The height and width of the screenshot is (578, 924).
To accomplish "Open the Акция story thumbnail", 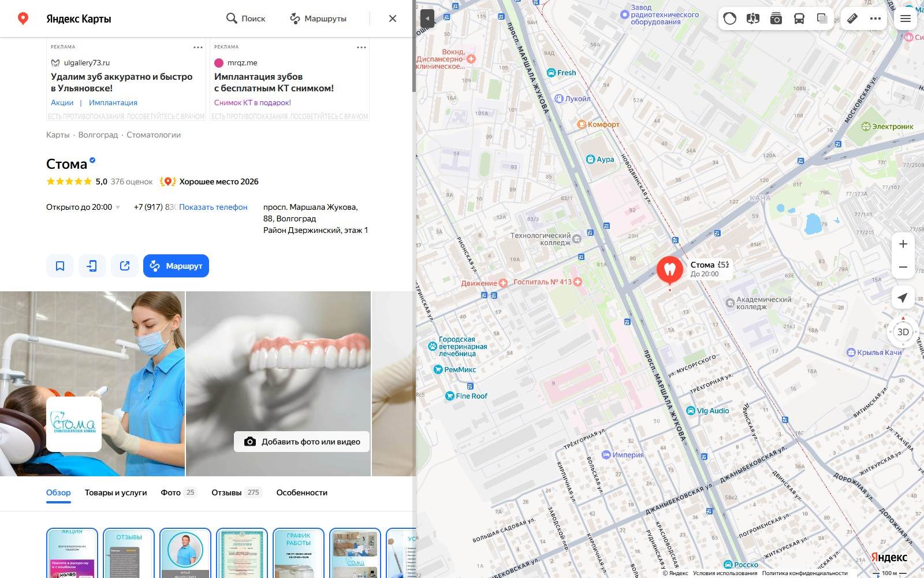I will click(72, 553).
